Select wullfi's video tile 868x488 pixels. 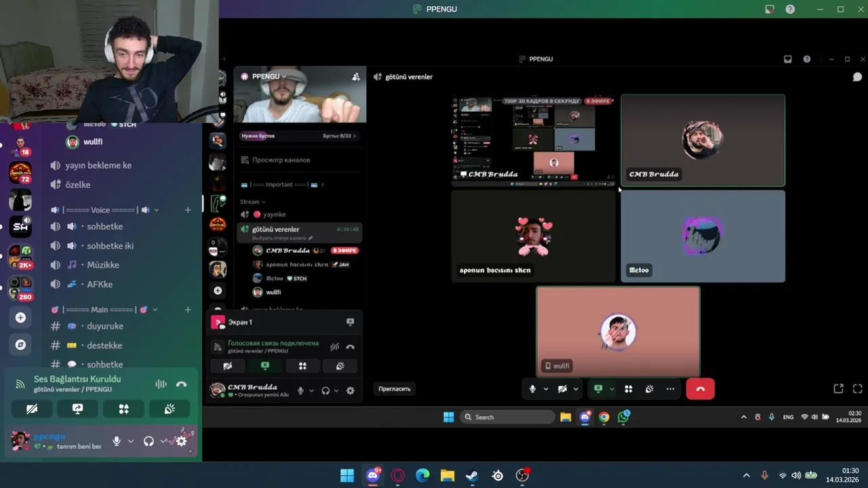click(618, 331)
